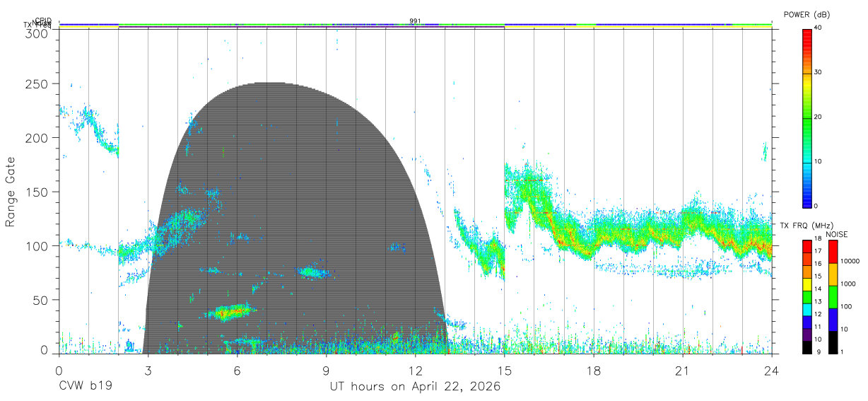This screenshot has width=868, height=401.
Task: Click the black bottom swatch of NOISE bar
Action: click(833, 342)
